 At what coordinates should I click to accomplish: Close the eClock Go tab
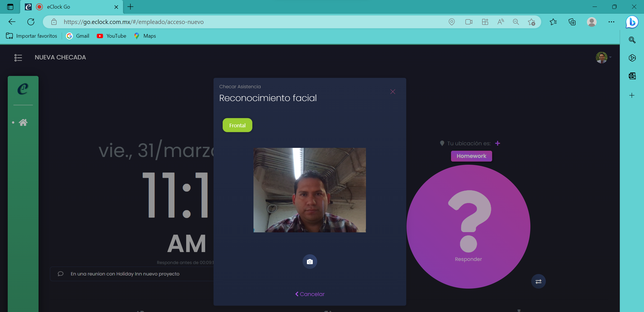pyautogui.click(x=116, y=7)
